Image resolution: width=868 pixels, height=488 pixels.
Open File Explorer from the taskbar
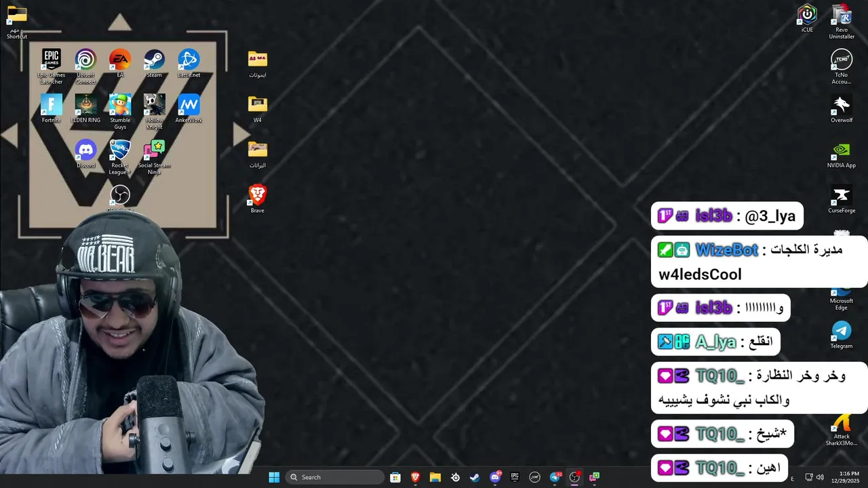coord(435,477)
